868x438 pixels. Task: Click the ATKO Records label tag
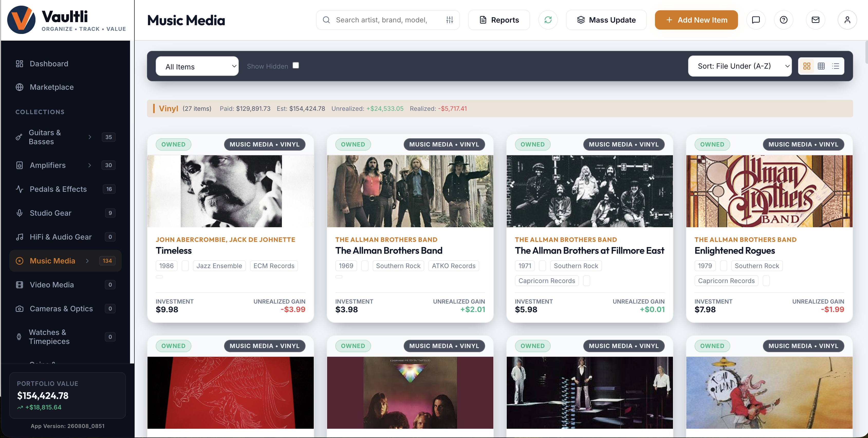454,266
